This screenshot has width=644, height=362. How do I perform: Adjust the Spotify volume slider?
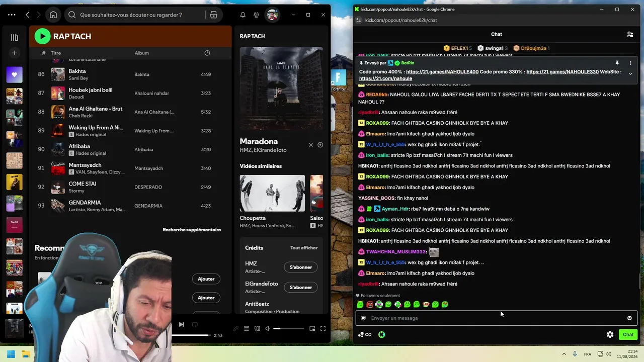click(289, 329)
